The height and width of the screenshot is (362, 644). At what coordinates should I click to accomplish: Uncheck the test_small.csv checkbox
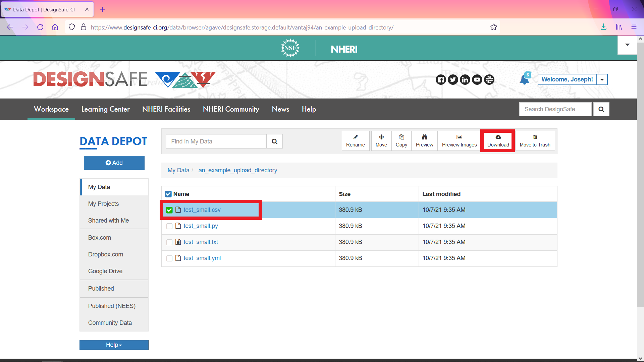169,210
